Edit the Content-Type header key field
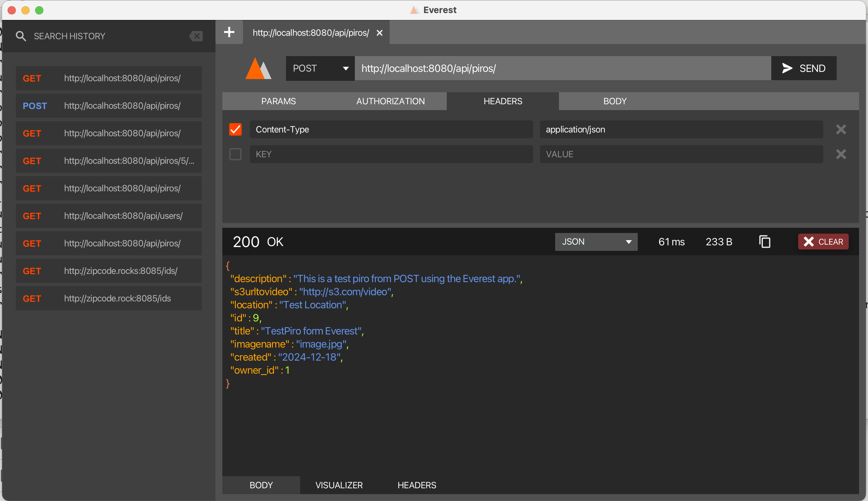The width and height of the screenshot is (868, 501). pyautogui.click(x=391, y=129)
